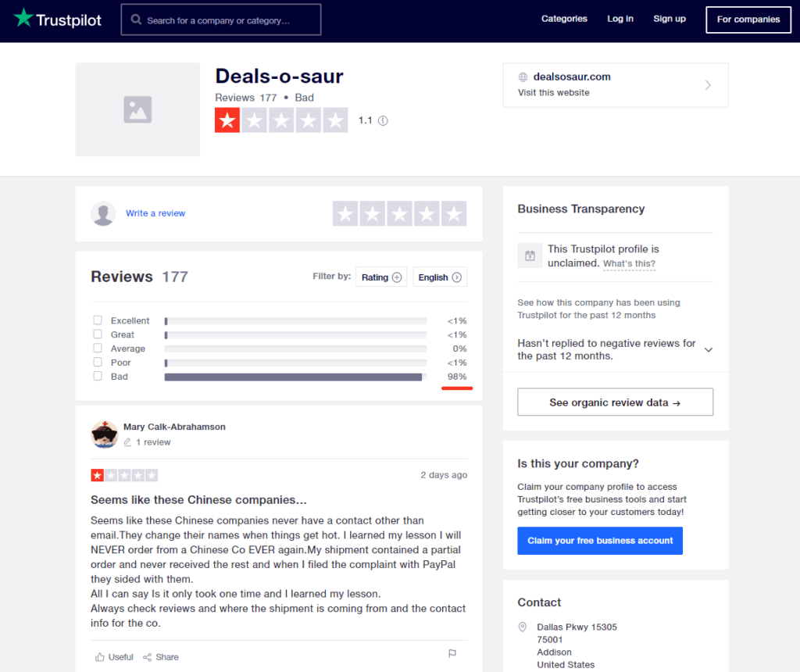800x672 pixels.
Task: Click the What's this? link
Action: [629, 264]
